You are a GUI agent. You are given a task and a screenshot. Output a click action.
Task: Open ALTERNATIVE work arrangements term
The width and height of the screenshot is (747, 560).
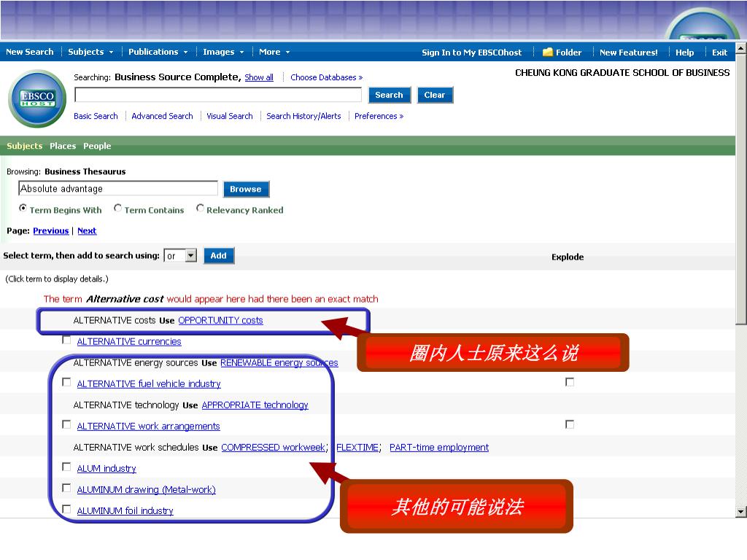(x=149, y=426)
